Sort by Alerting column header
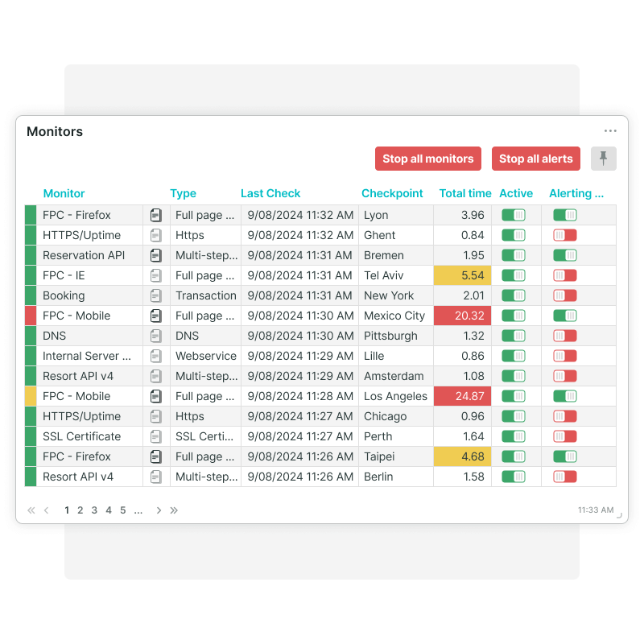The image size is (644, 644). point(576,193)
